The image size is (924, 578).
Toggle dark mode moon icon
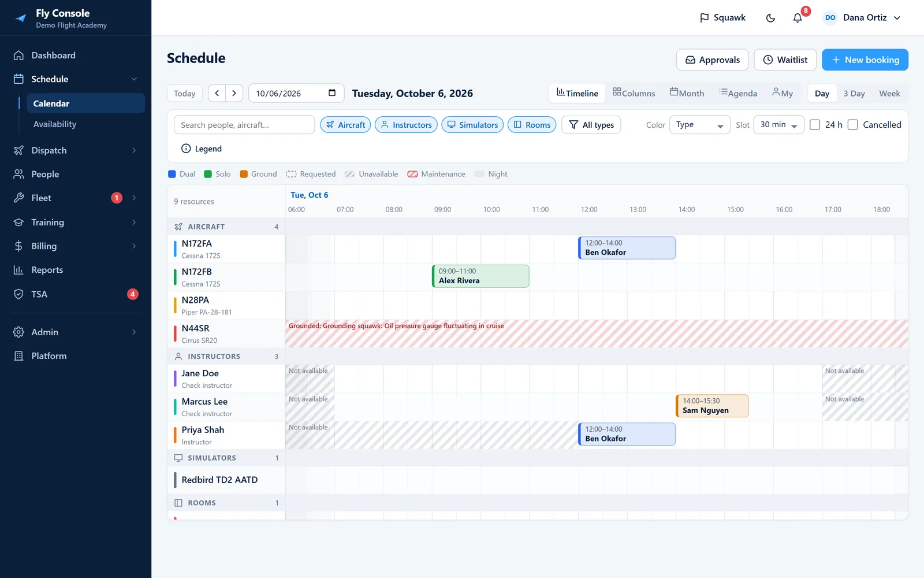770,18
